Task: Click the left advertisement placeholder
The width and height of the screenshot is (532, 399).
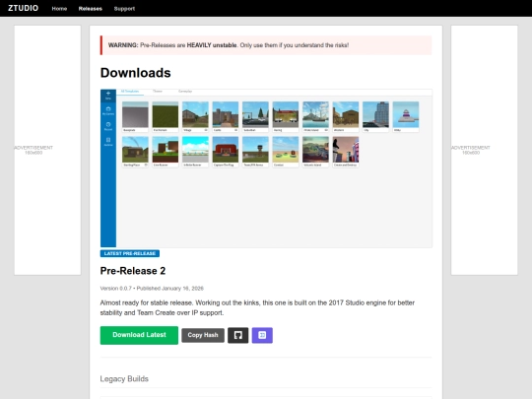Action: 47,150
